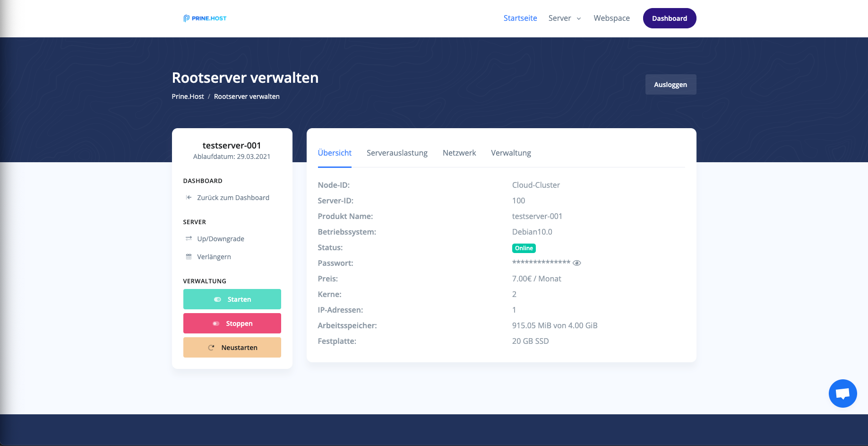Click the restart arrow icon in Neustarten

tap(211, 347)
